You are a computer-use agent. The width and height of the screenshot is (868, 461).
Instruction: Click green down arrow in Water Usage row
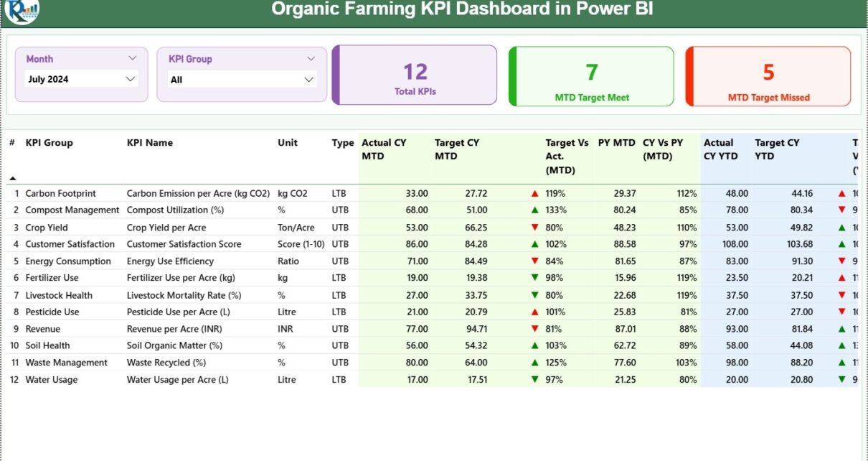point(534,380)
